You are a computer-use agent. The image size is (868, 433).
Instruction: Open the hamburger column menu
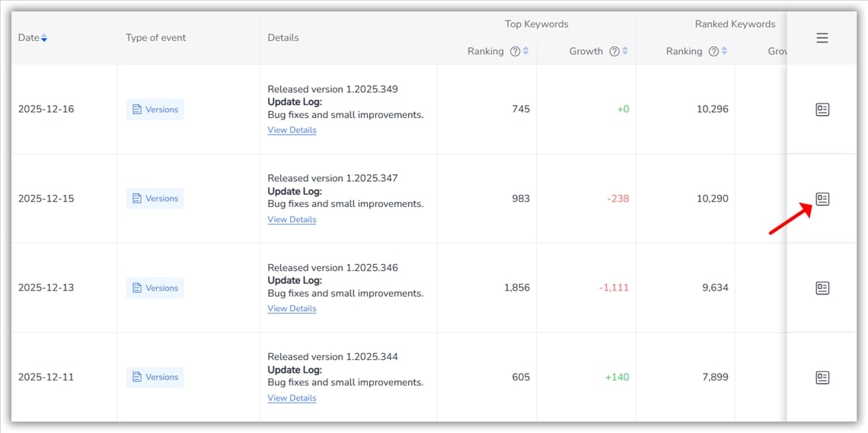point(822,38)
